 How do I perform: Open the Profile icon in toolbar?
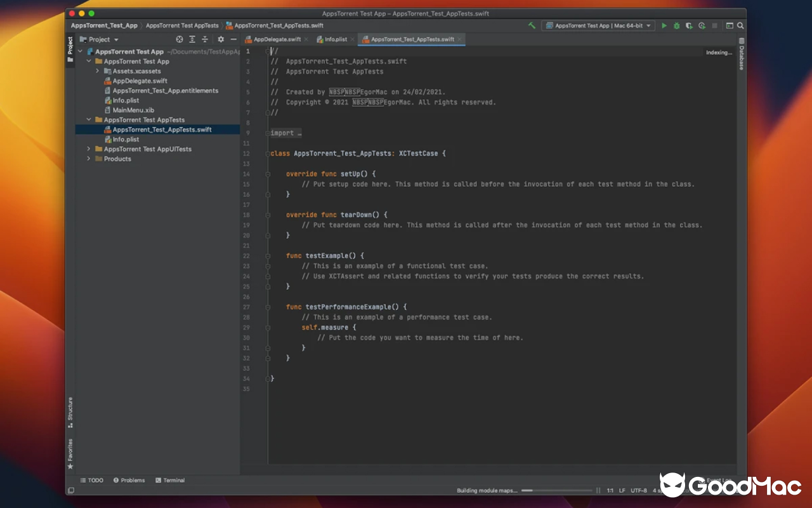(702, 26)
